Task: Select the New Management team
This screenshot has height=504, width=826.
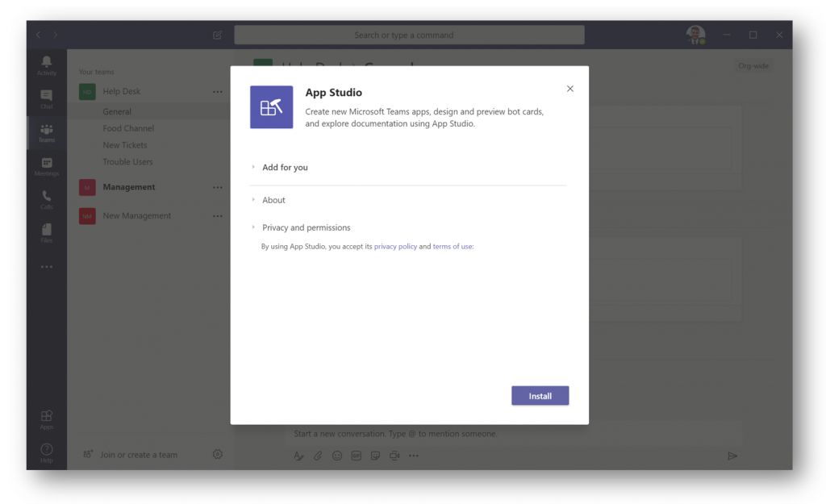Action: pos(136,216)
